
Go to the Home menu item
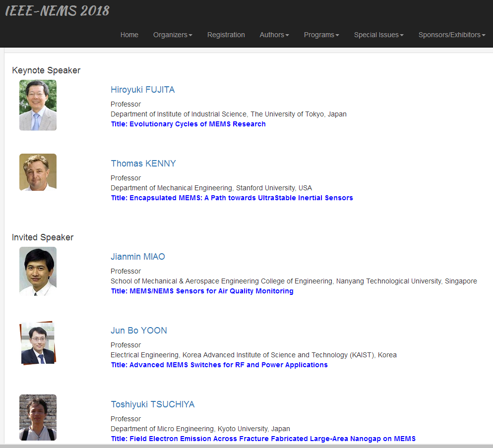tap(129, 35)
